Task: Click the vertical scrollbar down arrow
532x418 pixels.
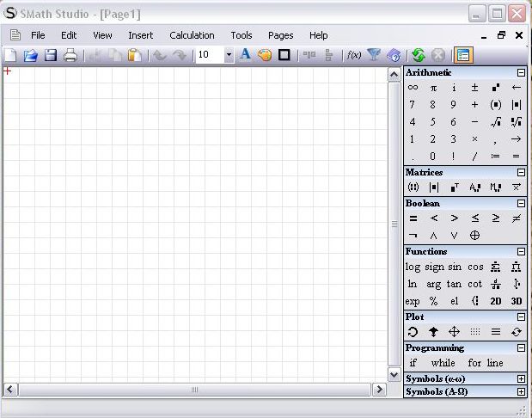Action: tap(394, 375)
